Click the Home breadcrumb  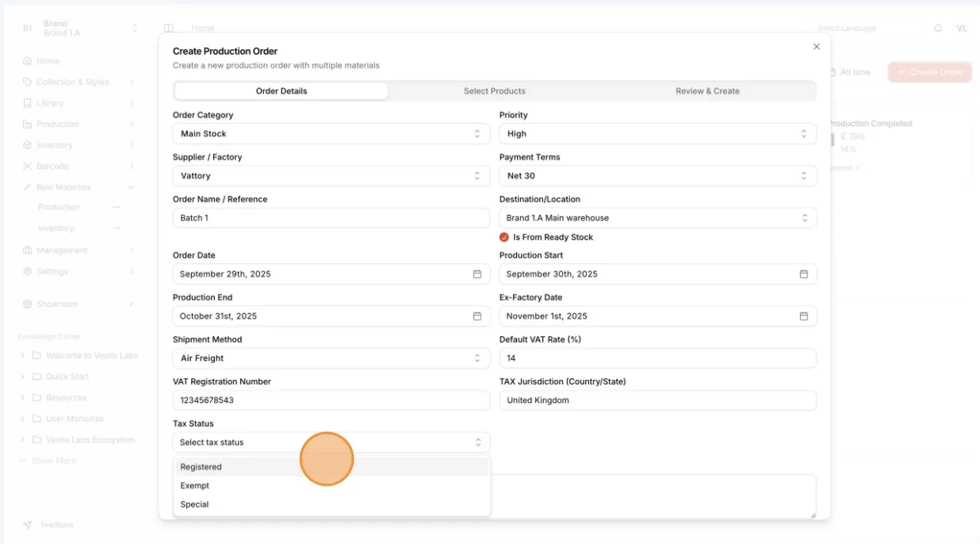click(203, 29)
